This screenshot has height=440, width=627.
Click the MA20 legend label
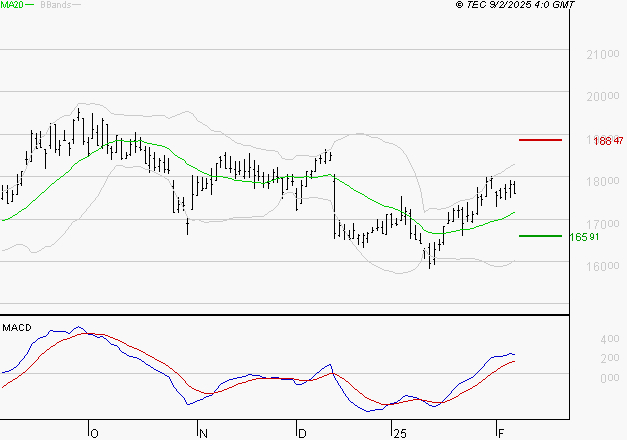[x=12, y=5]
